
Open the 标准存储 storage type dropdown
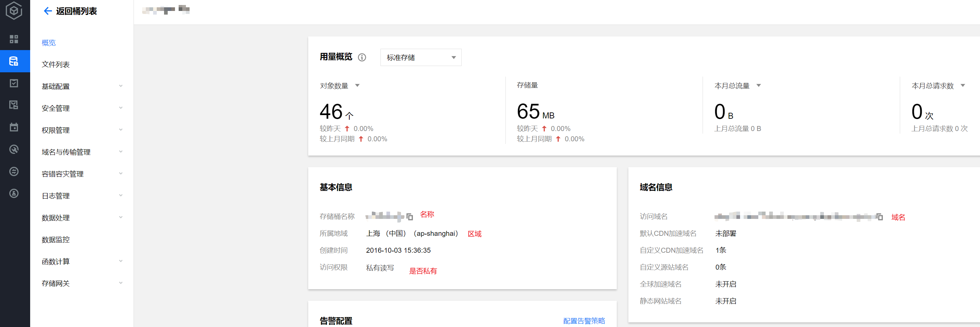coord(421,57)
